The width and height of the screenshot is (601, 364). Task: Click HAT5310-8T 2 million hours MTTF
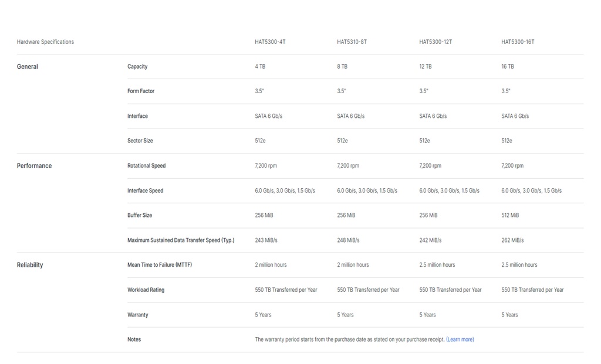click(x=353, y=265)
